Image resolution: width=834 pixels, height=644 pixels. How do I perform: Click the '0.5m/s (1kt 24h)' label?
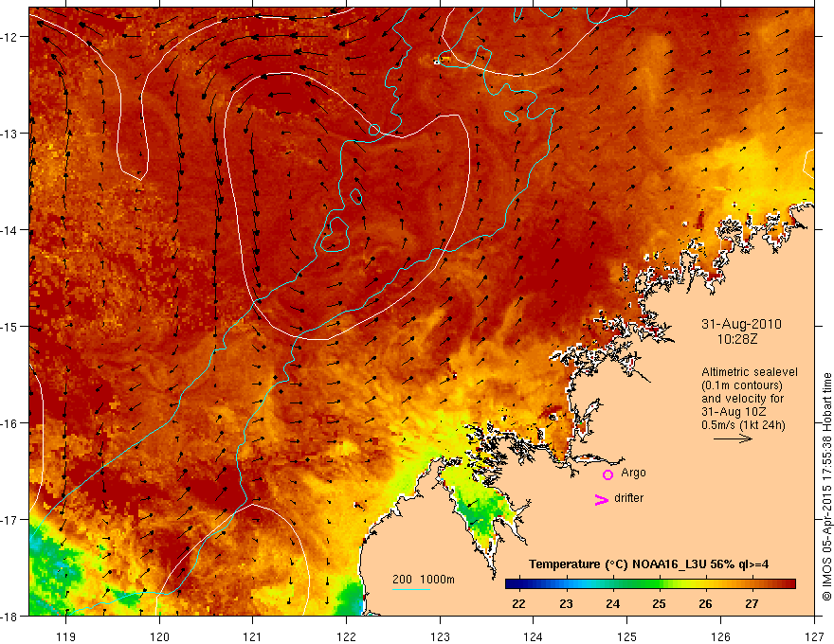[743, 425]
